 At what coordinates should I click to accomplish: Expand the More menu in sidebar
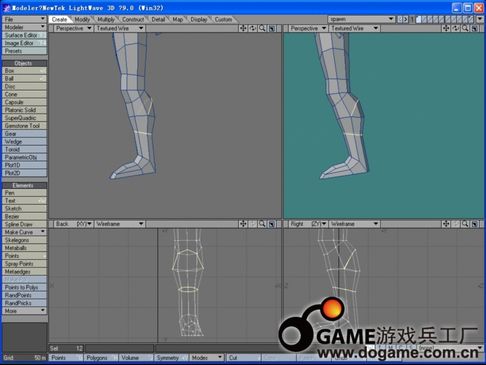(x=24, y=311)
